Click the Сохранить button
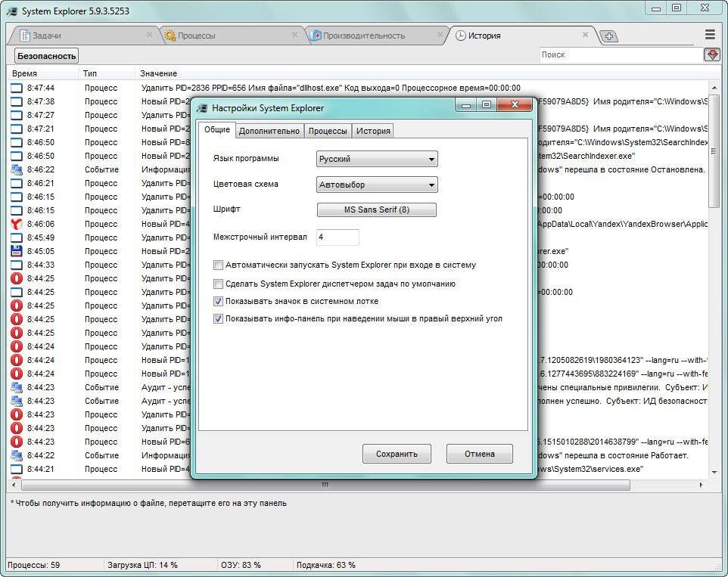728x577 pixels. tap(397, 454)
